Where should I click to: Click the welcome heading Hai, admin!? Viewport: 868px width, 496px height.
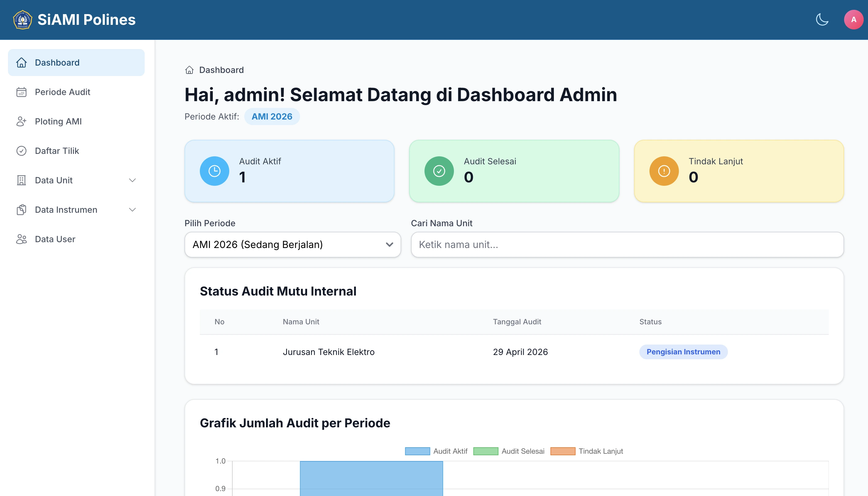(x=401, y=95)
